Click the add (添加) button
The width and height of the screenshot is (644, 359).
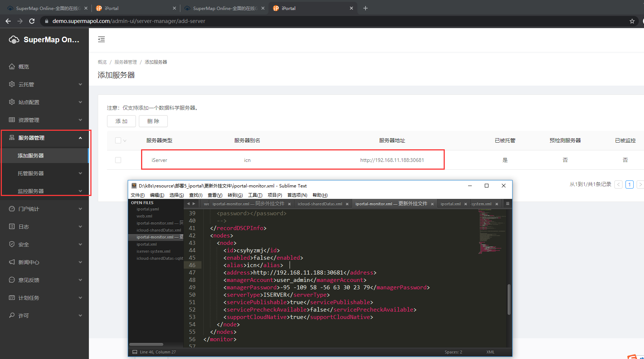point(121,121)
